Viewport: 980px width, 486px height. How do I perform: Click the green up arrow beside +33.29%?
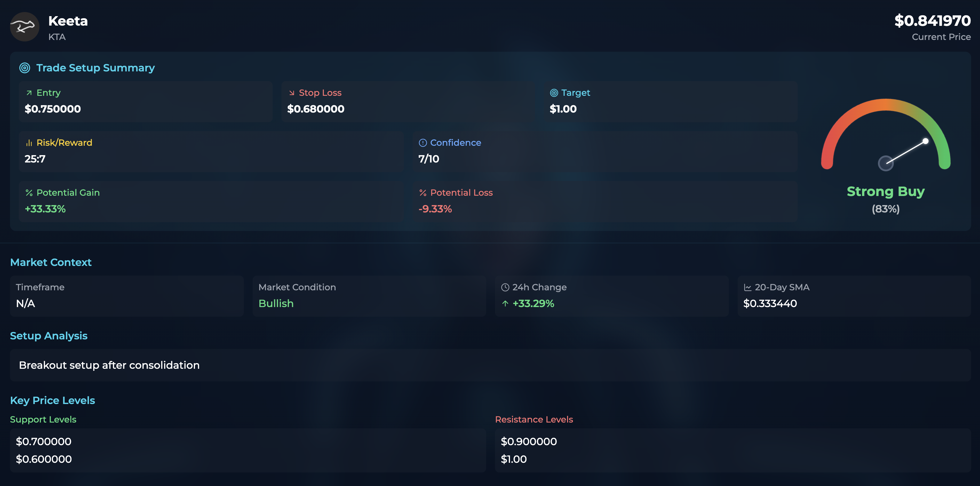point(505,304)
